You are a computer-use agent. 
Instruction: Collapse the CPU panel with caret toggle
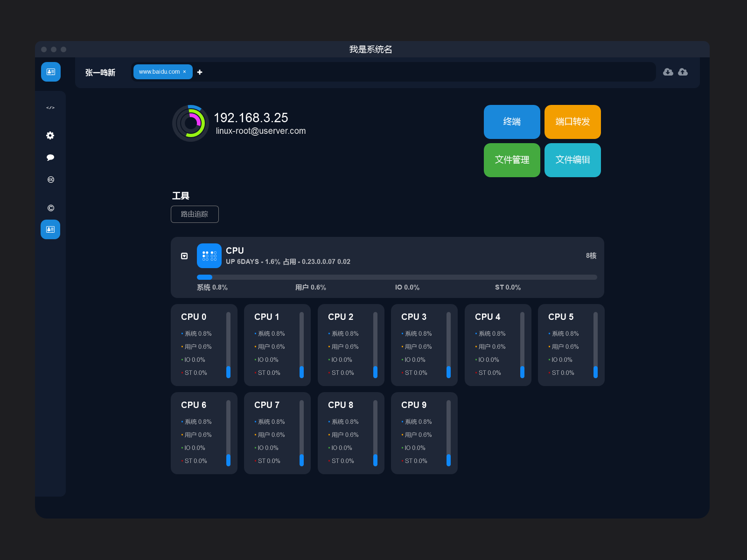[x=184, y=256]
